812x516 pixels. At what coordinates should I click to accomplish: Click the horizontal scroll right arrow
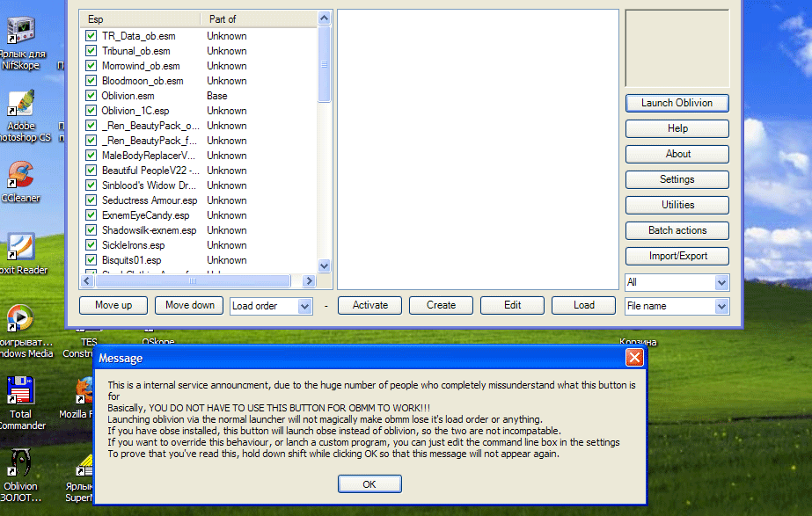(x=309, y=281)
